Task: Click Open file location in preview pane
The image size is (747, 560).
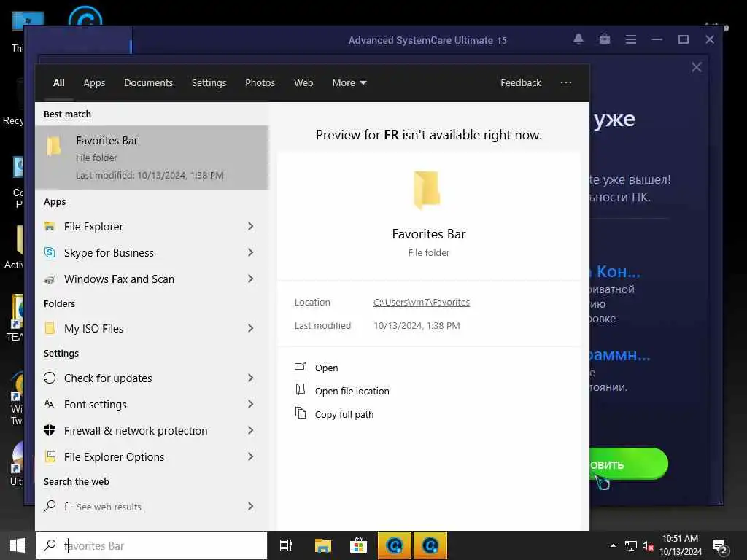Action: 352,391
